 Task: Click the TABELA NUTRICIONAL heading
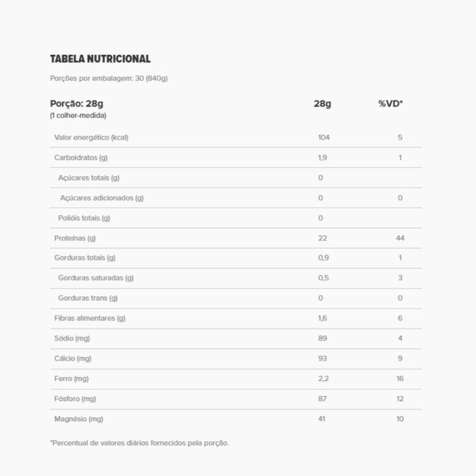(100, 59)
